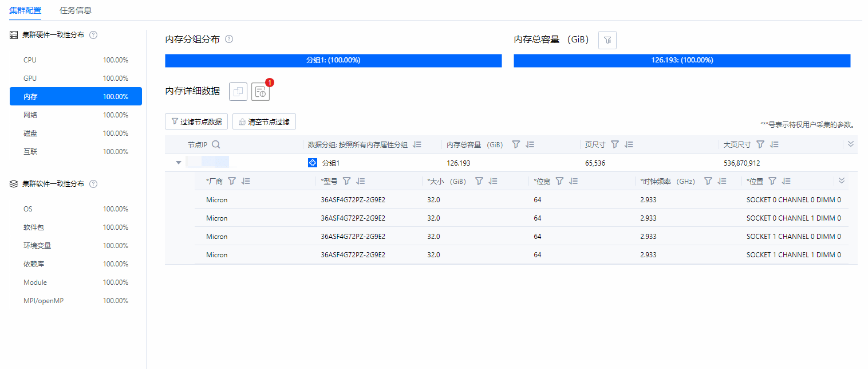Sort the *位宽 column
Viewport: 868px width, 369px height.
[573, 181]
